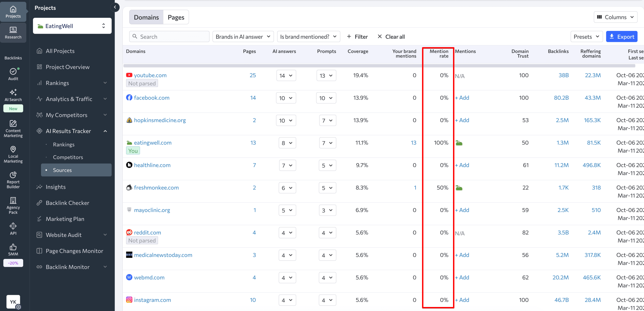Viewport: 644px width, 311px height.
Task: Open the Research tool icon
Action: pos(13,30)
